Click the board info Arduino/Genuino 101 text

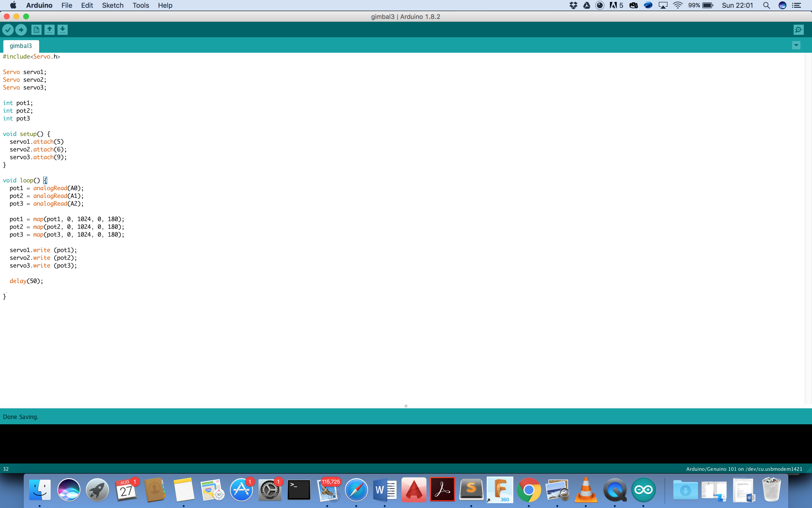(x=744, y=469)
